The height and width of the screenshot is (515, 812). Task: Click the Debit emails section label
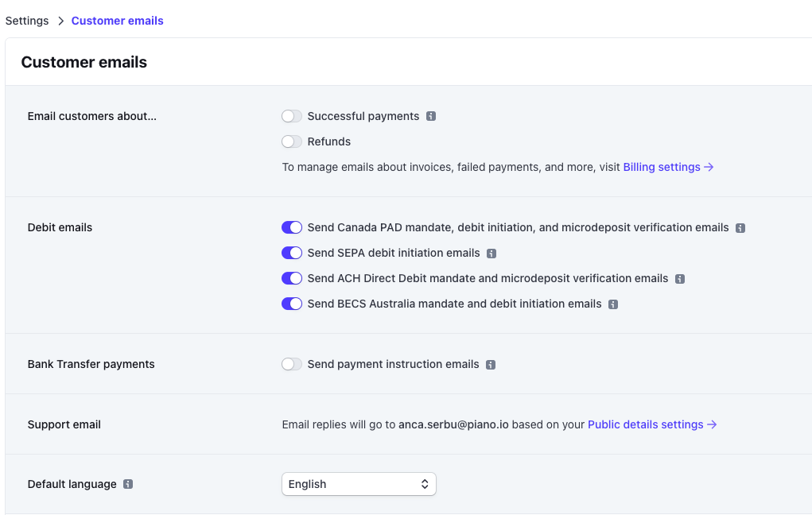click(x=60, y=227)
